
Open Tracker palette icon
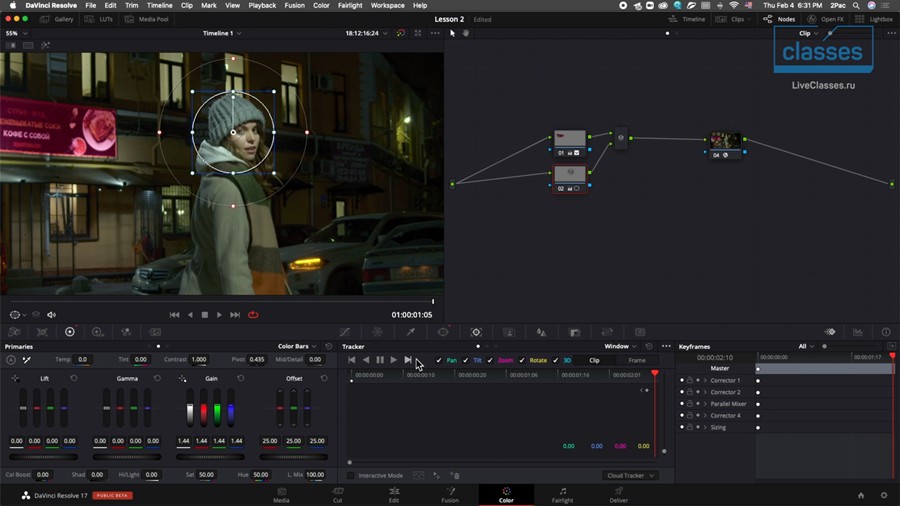click(x=476, y=332)
